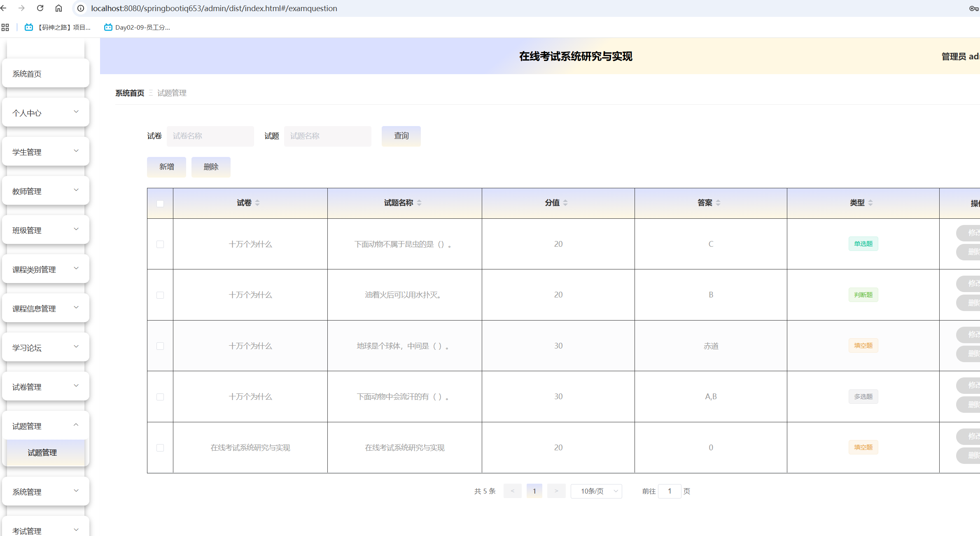Go to next page in pagination

(556, 491)
